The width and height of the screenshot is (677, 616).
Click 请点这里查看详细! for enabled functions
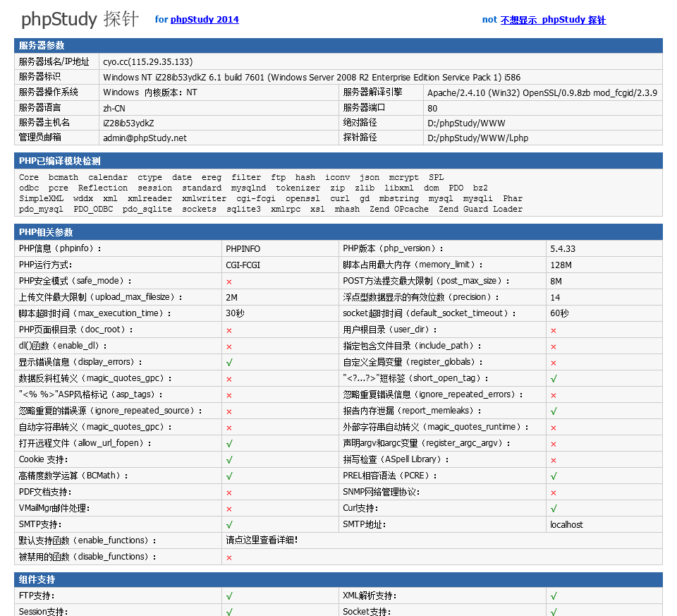point(262,540)
